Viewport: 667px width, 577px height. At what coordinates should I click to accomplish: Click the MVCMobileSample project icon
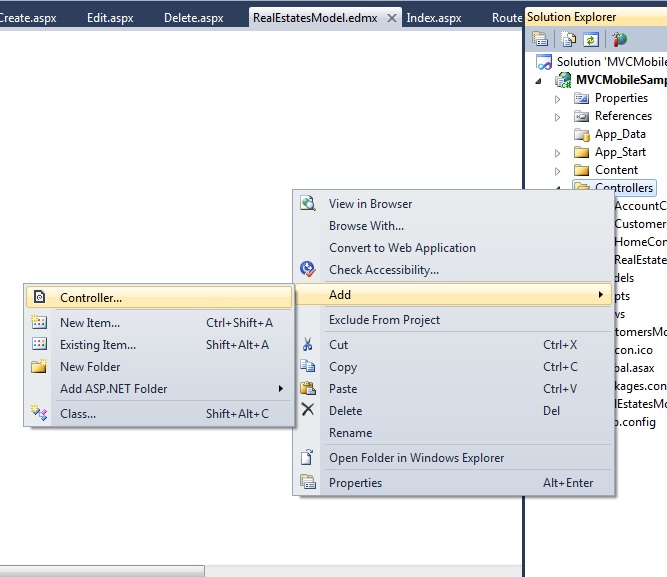click(x=563, y=80)
